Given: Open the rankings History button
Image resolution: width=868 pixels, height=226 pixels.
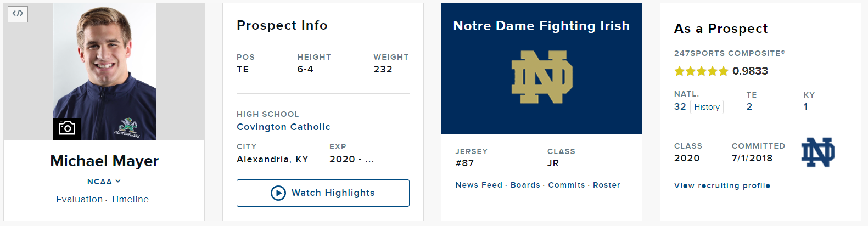Looking at the screenshot, I should point(707,107).
